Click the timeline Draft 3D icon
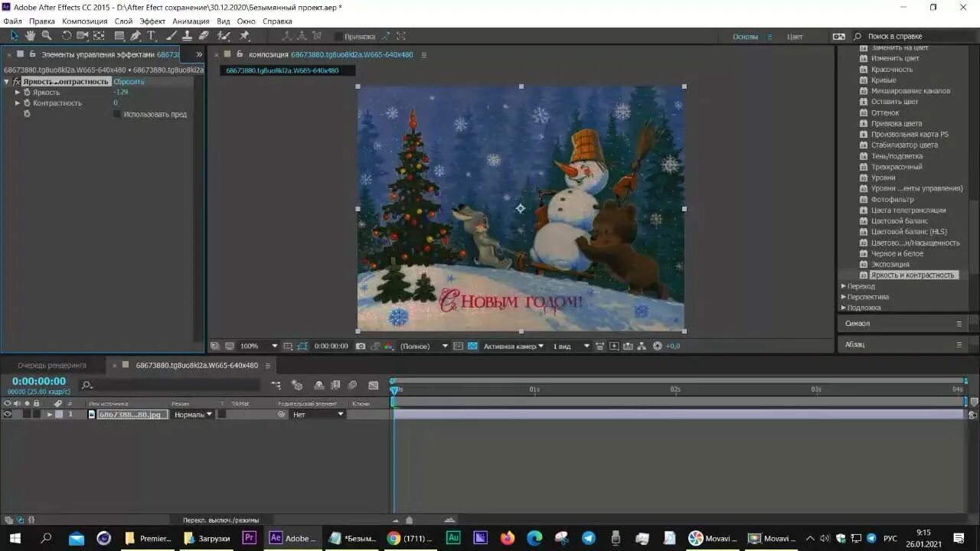 pos(297,385)
